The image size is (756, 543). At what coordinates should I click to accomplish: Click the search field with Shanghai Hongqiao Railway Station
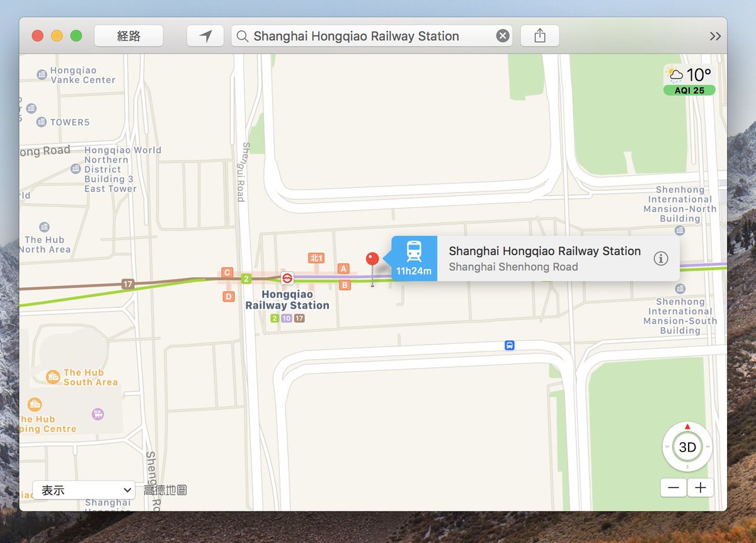(372, 36)
